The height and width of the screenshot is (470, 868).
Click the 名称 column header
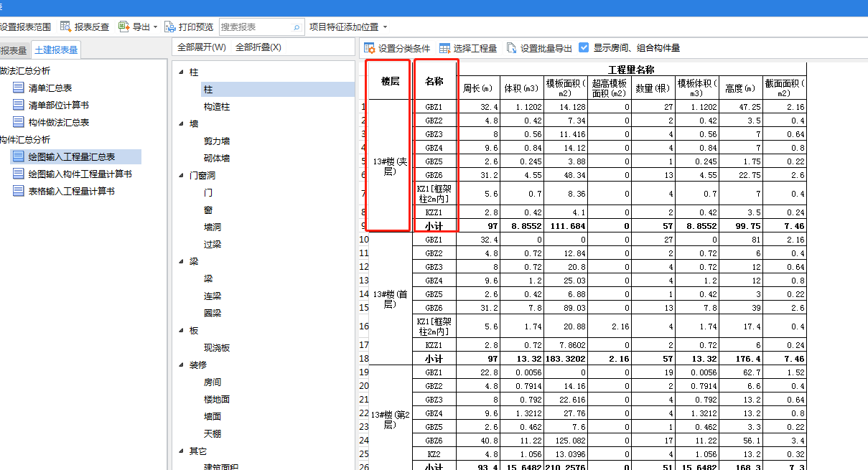[x=434, y=81]
